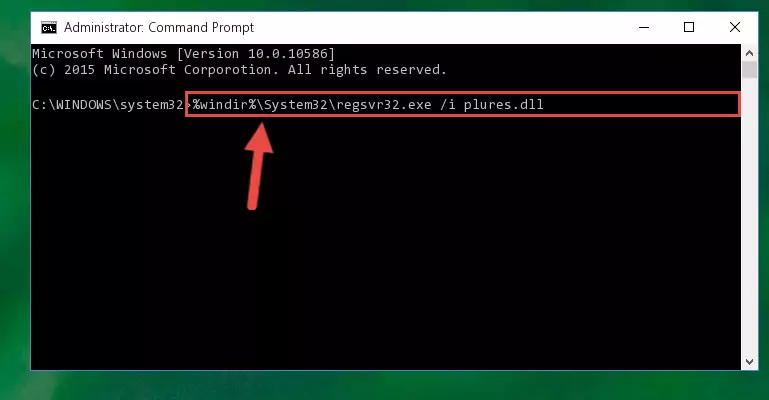Click the 'Administrator: Command Prompt' title text
Screen dimensions: 769x400
(x=159, y=27)
